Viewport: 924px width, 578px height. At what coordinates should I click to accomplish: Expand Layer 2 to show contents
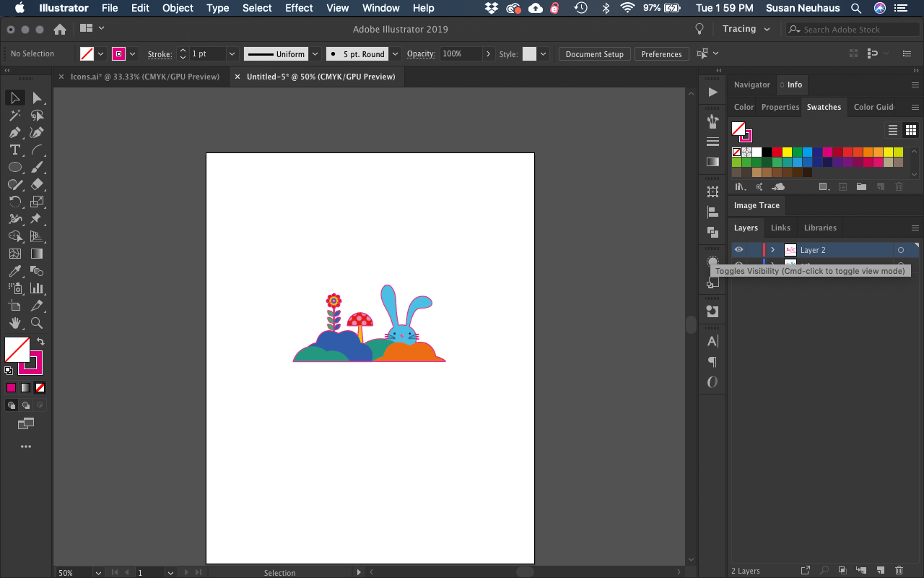[x=772, y=249]
